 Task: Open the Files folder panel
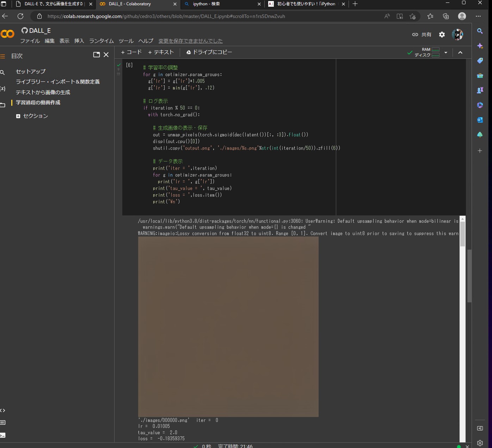[2, 105]
